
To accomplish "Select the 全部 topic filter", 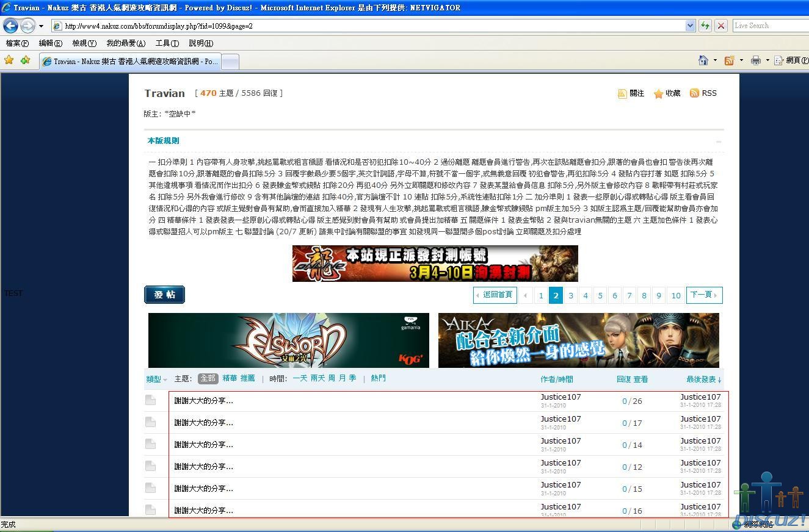I will (208, 378).
